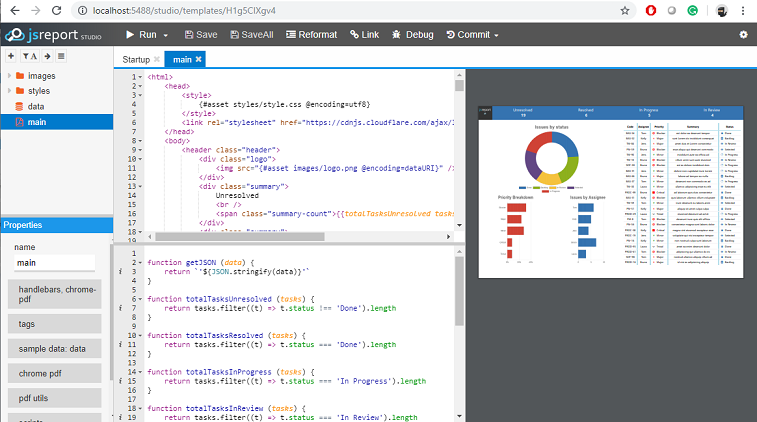Expand the images folder

[x=10, y=76]
